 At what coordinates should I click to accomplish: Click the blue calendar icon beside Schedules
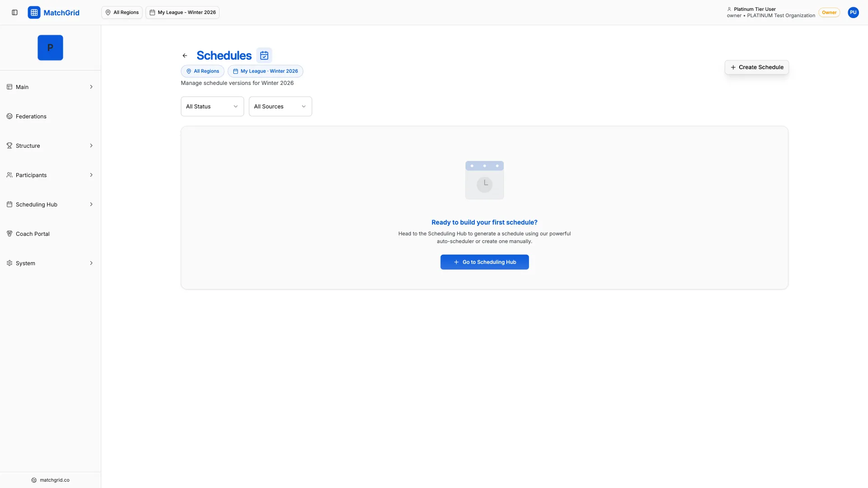point(264,55)
